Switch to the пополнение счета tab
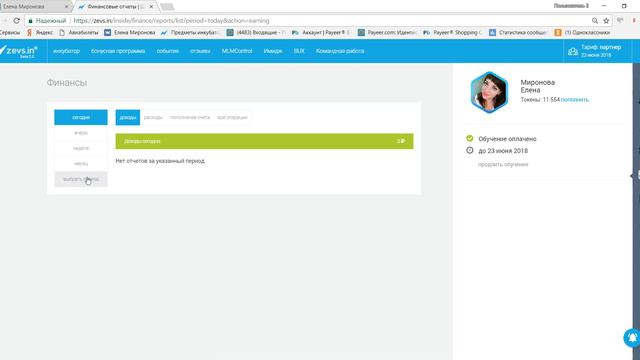The image size is (640, 360). (190, 117)
